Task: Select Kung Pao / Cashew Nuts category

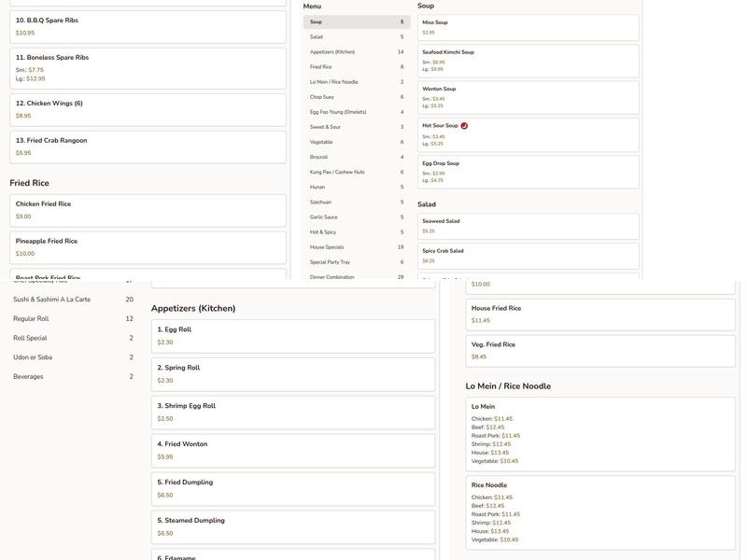Action: pos(356,172)
